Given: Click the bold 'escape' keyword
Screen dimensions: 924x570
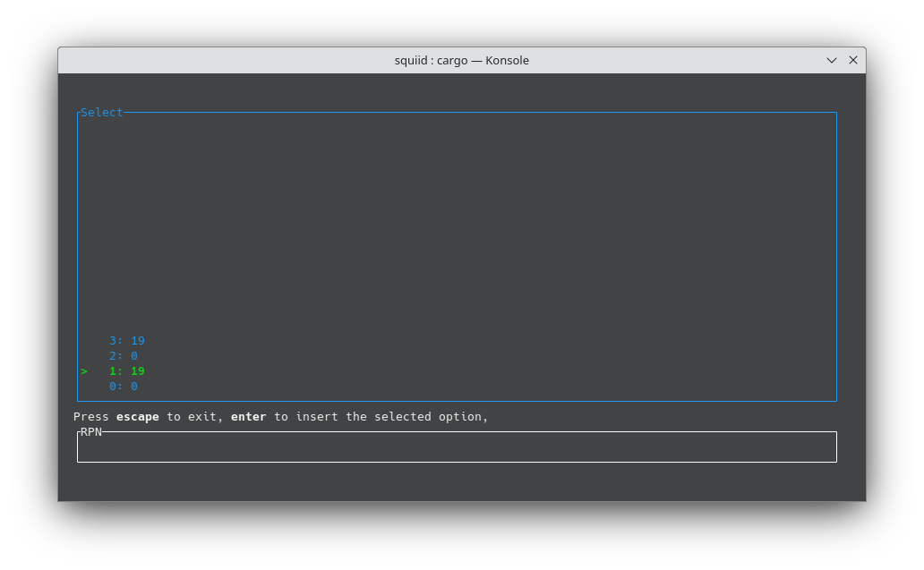Looking at the screenshot, I should tap(137, 417).
